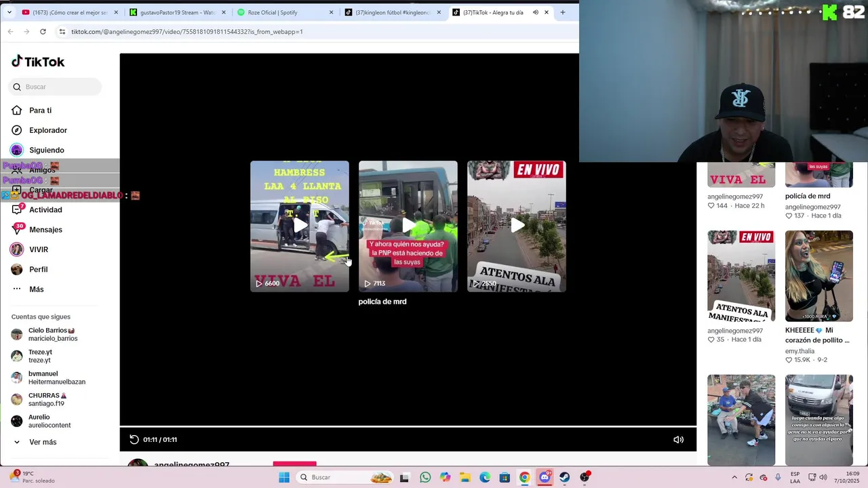The height and width of the screenshot is (488, 868).
Task: Open the KHEEEEE Mi corazón de pollito video
Action: pos(819,276)
